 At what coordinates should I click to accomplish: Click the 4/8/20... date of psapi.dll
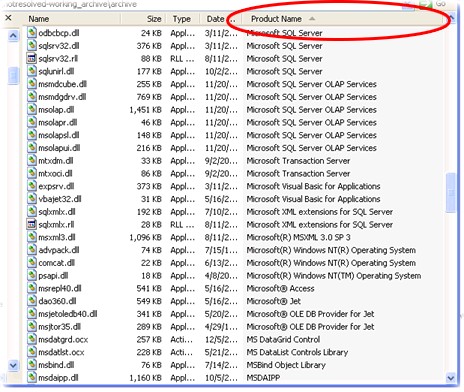221,276
